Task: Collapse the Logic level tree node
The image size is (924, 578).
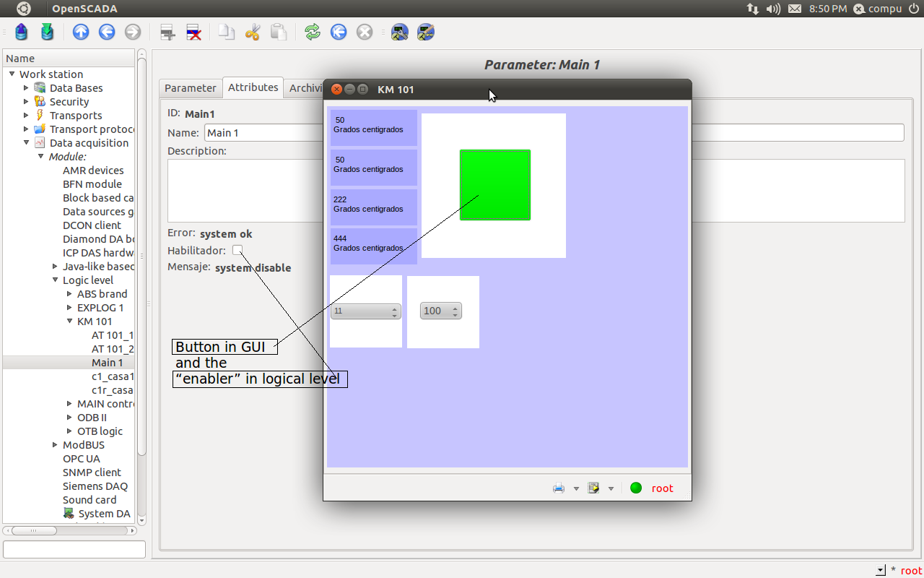Action: (x=55, y=280)
